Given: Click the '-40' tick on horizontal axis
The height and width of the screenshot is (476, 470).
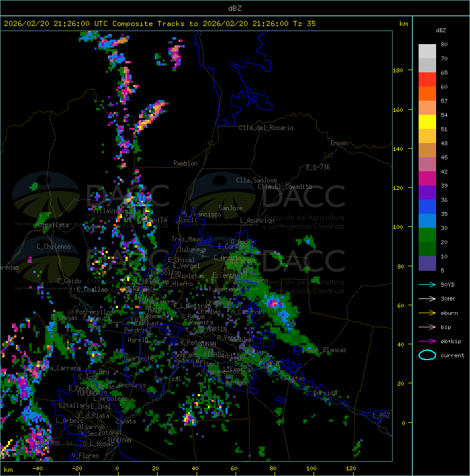Looking at the screenshot, I should pos(37,469).
